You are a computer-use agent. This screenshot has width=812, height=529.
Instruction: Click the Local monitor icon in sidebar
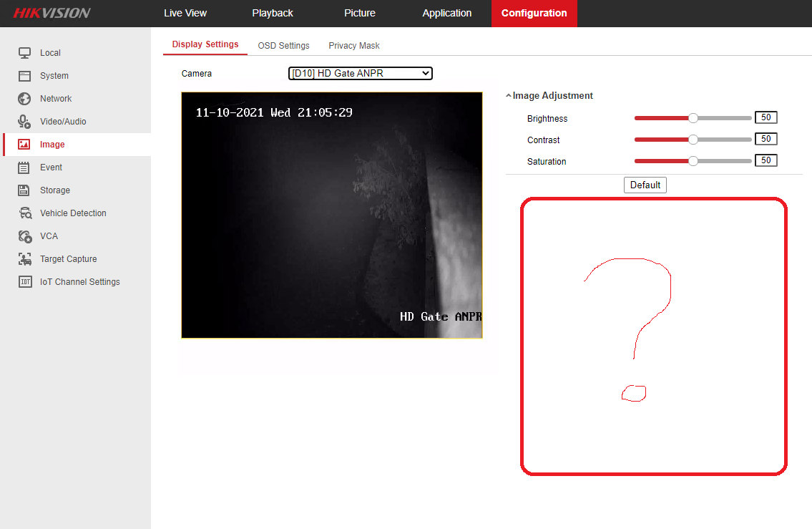[x=25, y=53]
